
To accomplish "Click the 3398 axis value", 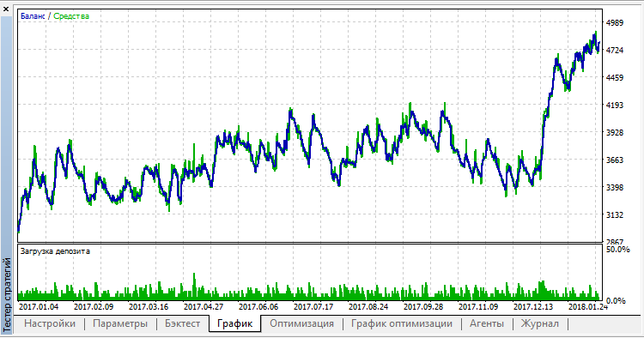I will coord(615,188).
